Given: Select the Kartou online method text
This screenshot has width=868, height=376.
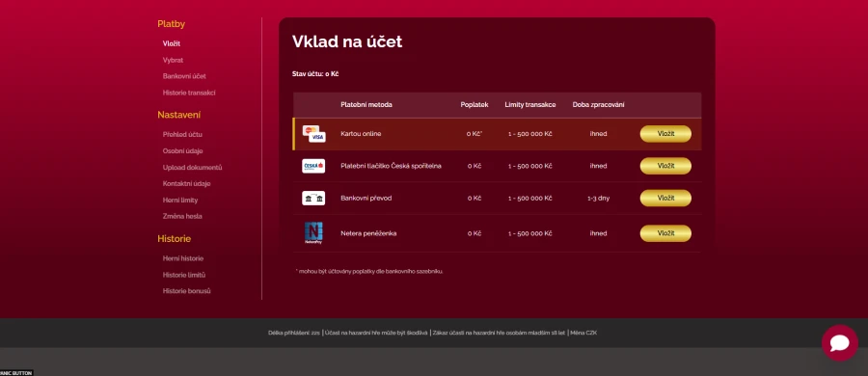Looking at the screenshot, I should pos(361,134).
